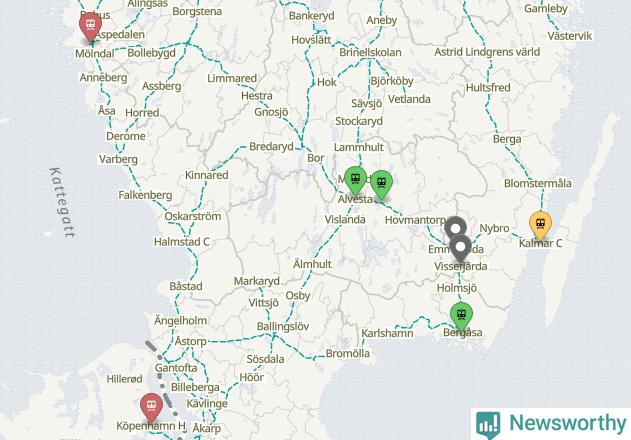631x440 pixels.
Task: Click the upper gray pin near Emmaboda
Action: pyautogui.click(x=455, y=228)
